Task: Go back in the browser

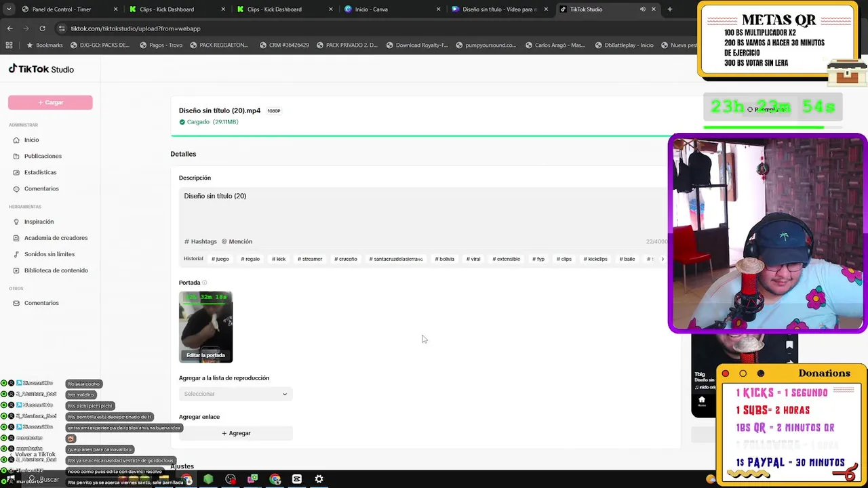Action: point(9,28)
